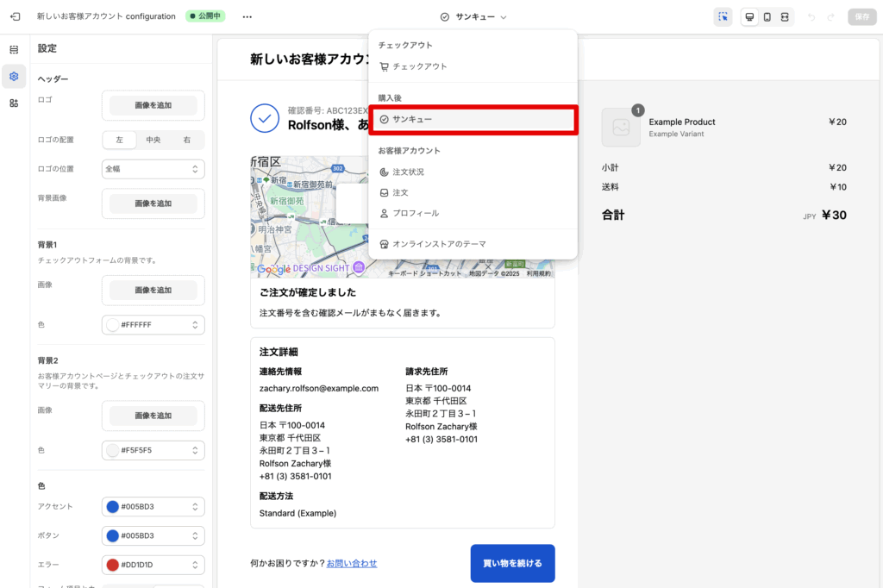
Task: Open the サンキュー page selector in top bar
Action: 473,17
